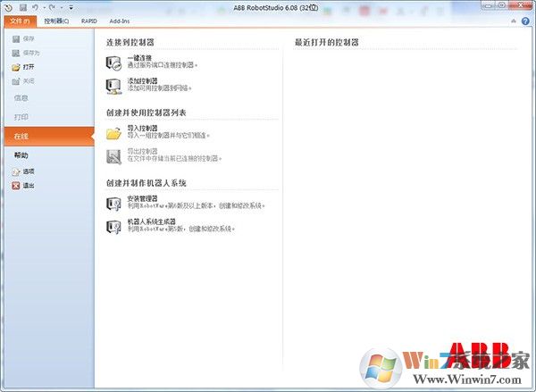The width and height of the screenshot is (536, 392).
Task: Open the RAPID ribbon tab
Action: (90, 20)
